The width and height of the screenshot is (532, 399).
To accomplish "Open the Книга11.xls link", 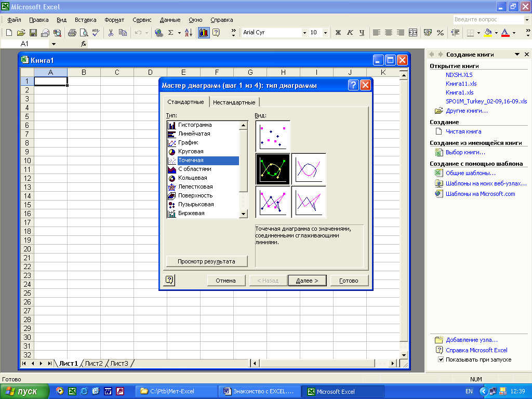I will [461, 84].
